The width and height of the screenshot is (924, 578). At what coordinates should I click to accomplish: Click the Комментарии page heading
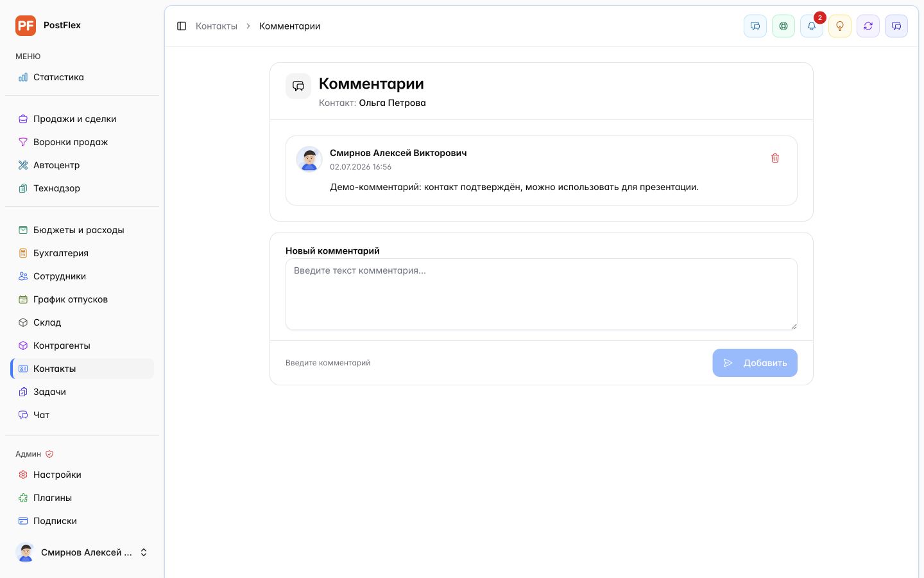(371, 83)
